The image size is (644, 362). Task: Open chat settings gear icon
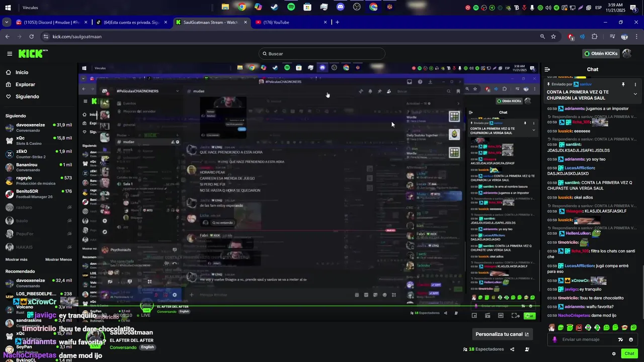(614, 353)
